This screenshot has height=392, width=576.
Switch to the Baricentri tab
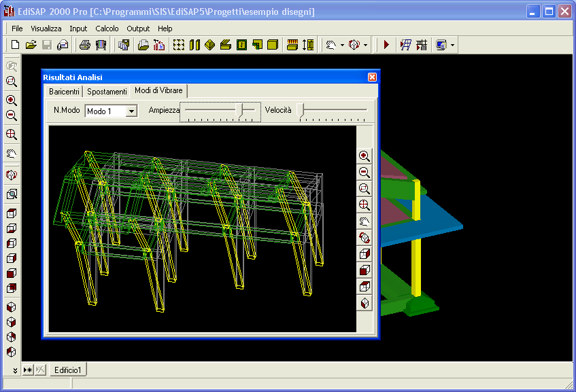coord(65,91)
